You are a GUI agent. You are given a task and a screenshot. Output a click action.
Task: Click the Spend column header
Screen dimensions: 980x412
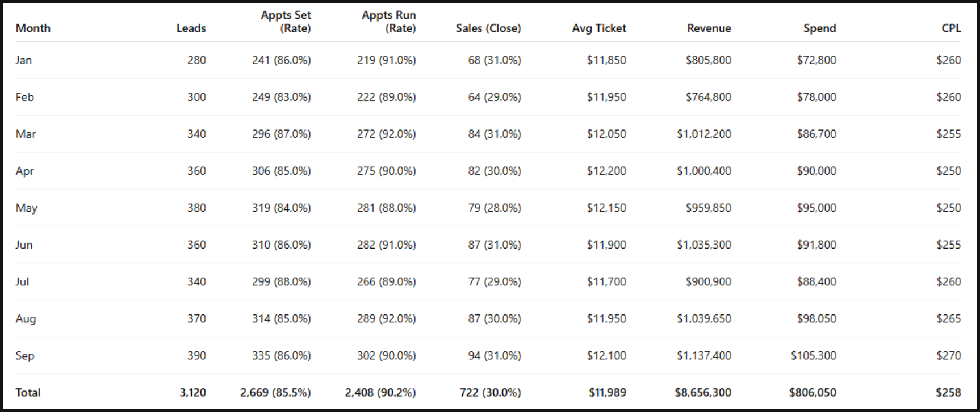(x=819, y=28)
